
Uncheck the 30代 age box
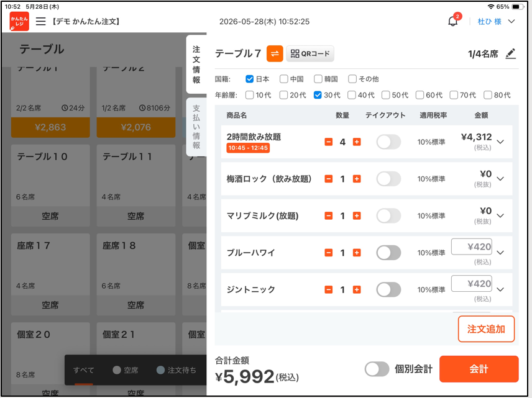click(318, 95)
